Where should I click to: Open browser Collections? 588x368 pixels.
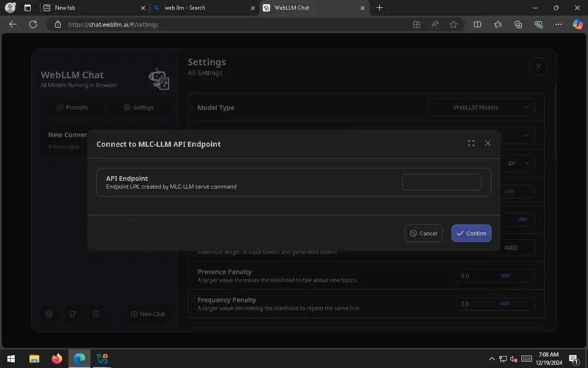pyautogui.click(x=518, y=24)
